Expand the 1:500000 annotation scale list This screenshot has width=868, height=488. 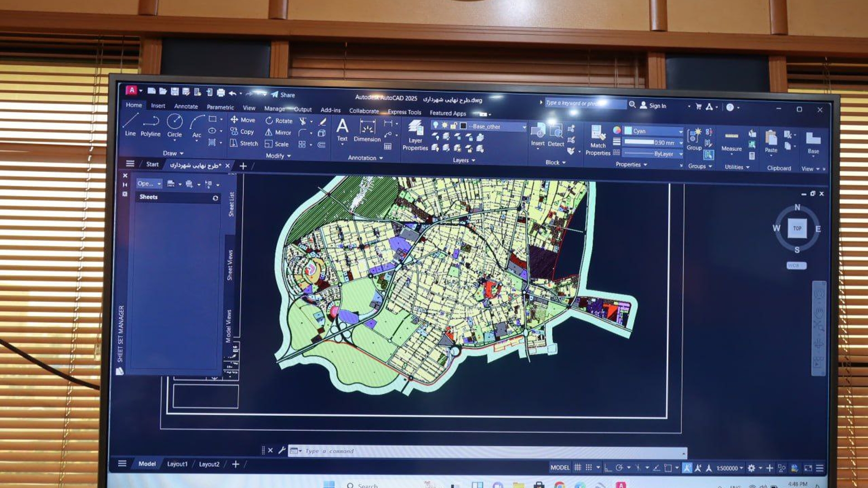(x=730, y=468)
